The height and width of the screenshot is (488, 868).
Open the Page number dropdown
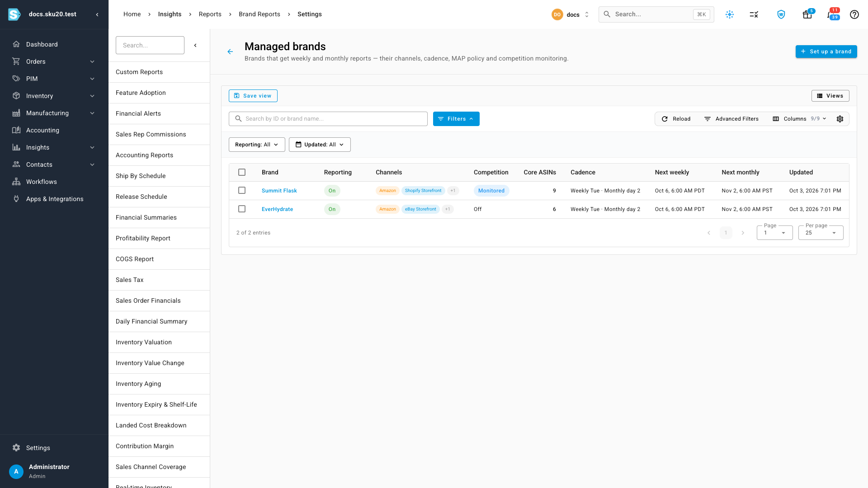tap(774, 233)
